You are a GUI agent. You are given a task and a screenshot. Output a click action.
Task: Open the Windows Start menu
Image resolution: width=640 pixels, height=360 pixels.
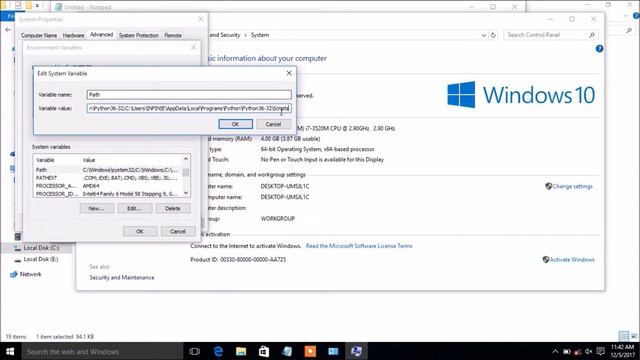10,351
